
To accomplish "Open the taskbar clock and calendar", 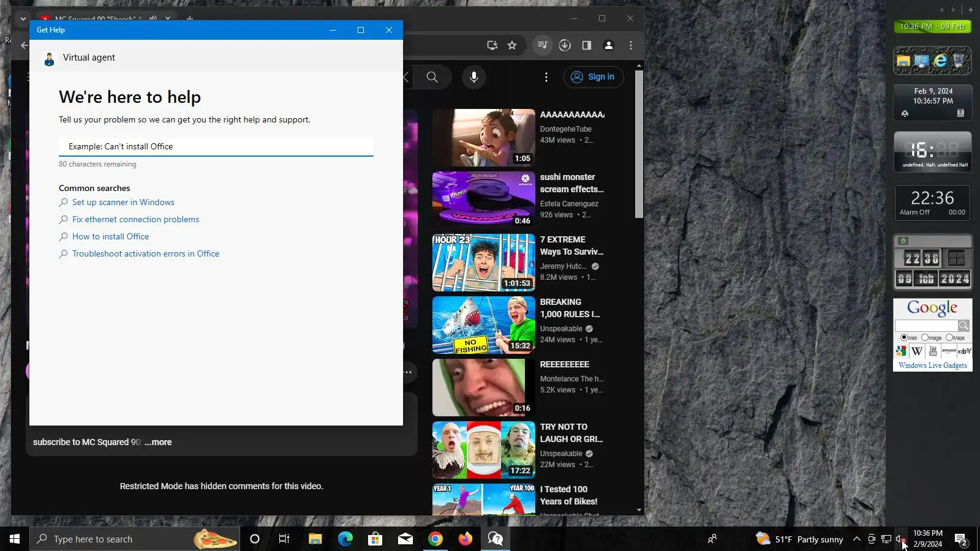I will (x=928, y=539).
